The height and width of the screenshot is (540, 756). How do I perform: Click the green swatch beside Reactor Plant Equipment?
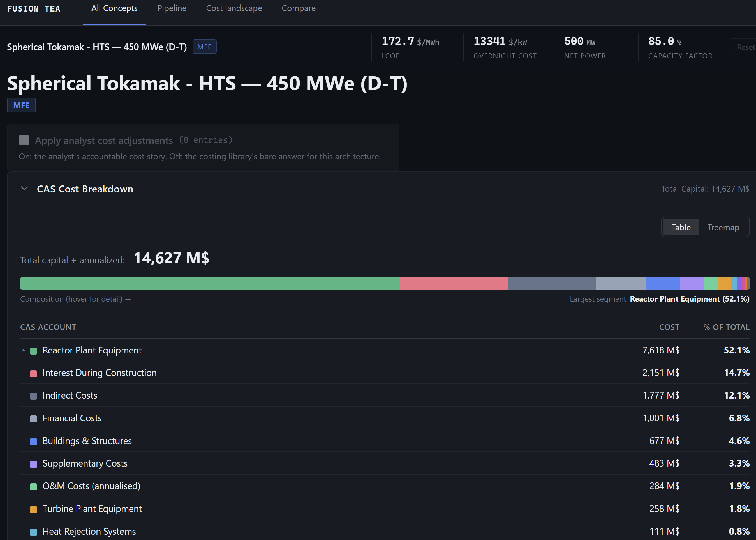click(33, 351)
